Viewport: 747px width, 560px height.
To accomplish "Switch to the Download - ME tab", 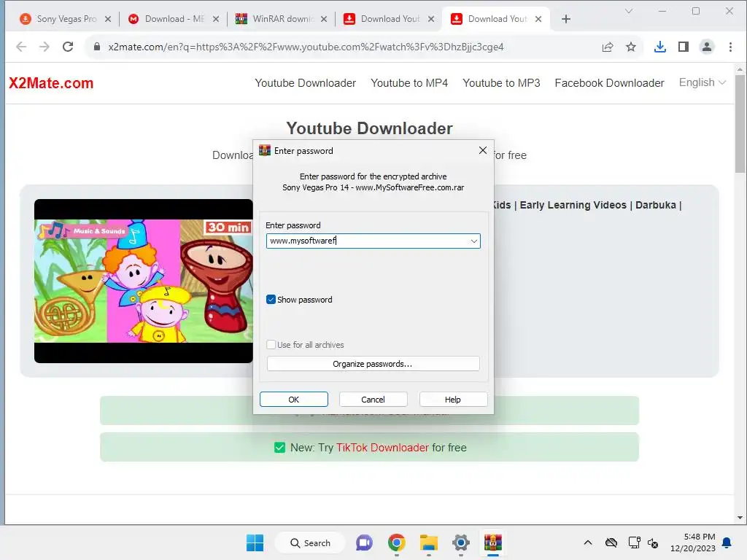I will (174, 19).
